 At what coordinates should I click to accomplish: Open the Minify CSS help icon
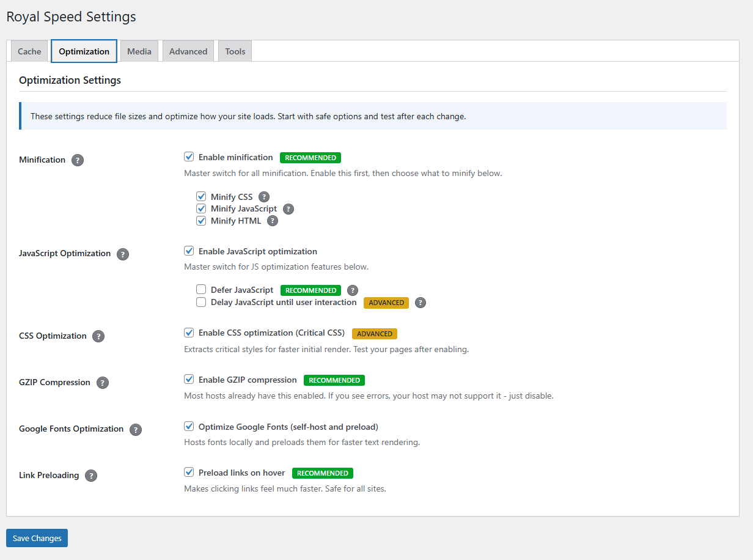tap(263, 196)
